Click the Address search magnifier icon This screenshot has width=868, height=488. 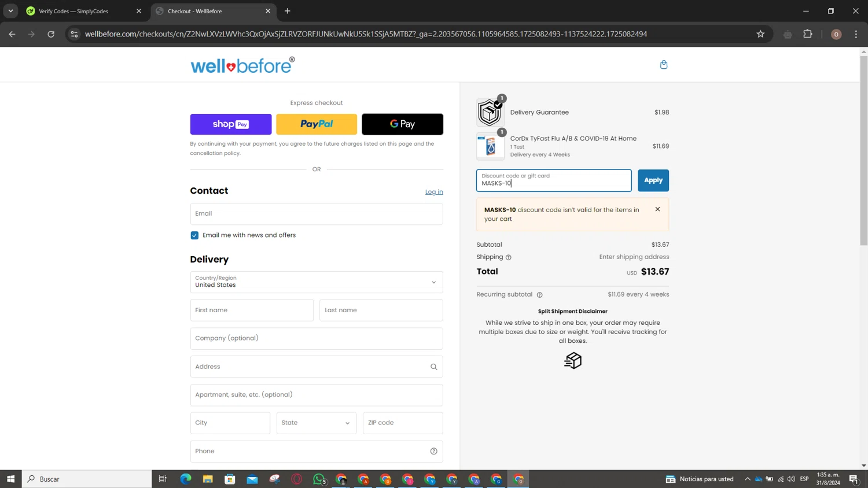[434, 367]
